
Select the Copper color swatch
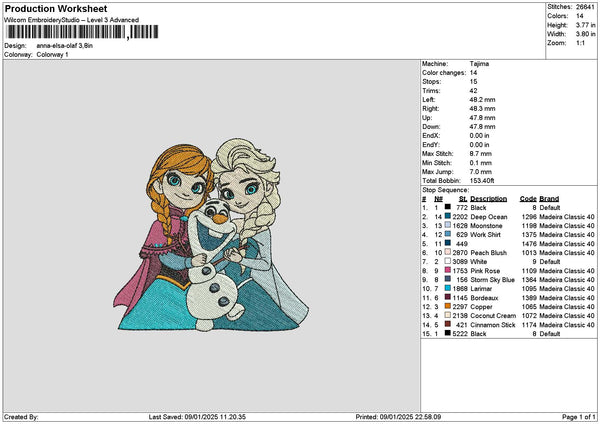click(447, 306)
